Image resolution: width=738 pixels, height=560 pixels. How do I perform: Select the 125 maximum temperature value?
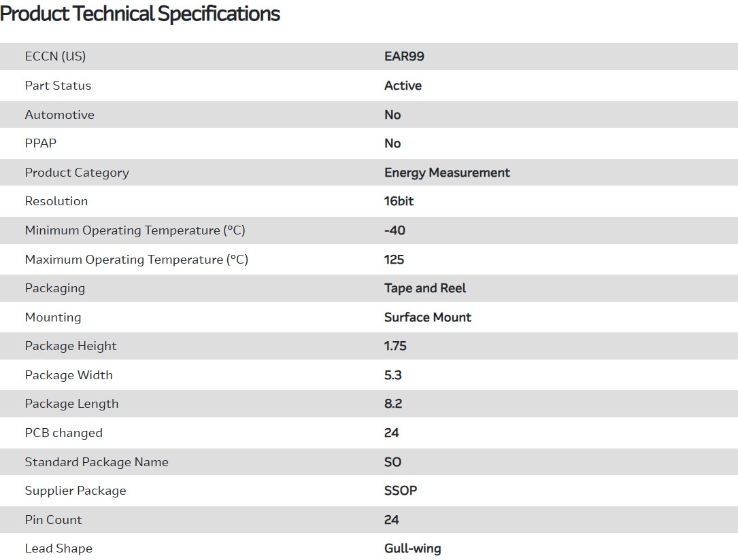coord(394,260)
